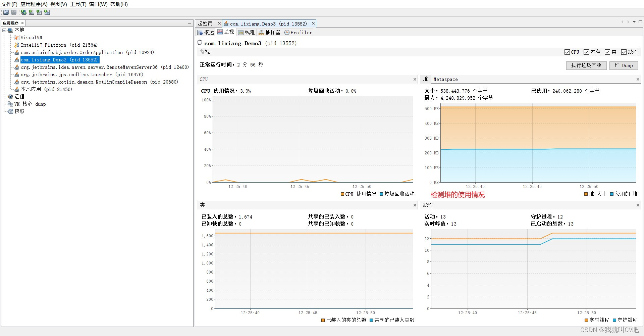Click the computer icon beside 本地
644x336 pixels.
pyautogui.click(x=10, y=30)
